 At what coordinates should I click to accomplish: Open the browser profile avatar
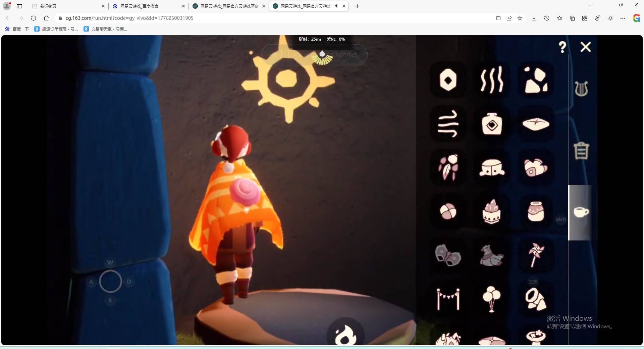(7, 6)
